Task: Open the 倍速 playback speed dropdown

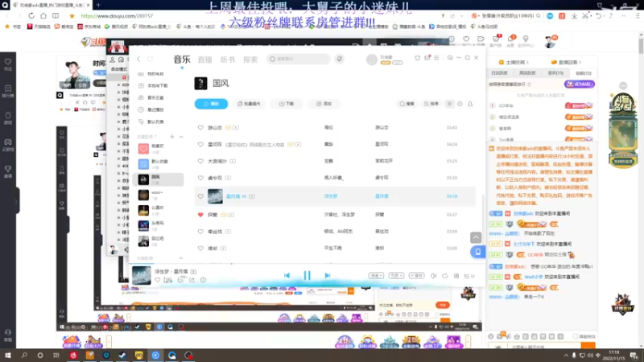Action: click(376, 276)
